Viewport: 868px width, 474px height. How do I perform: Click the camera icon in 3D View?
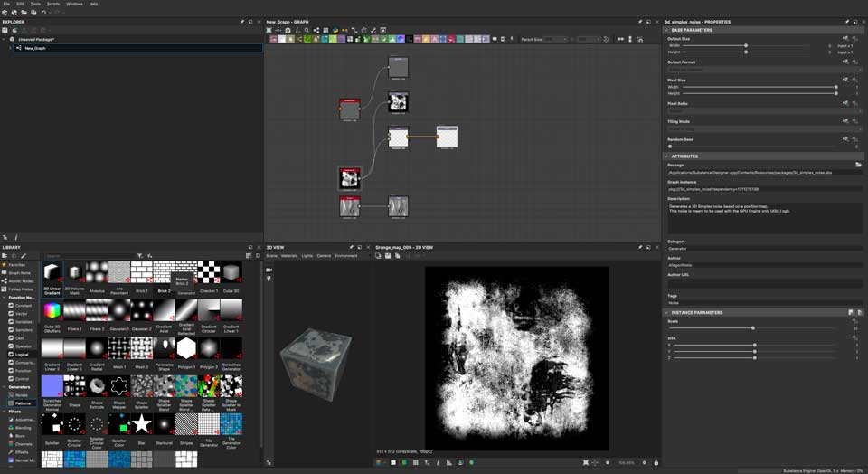[x=269, y=268]
